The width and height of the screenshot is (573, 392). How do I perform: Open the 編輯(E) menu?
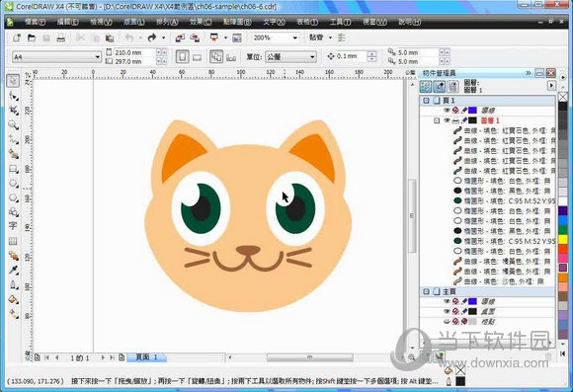tap(68, 22)
